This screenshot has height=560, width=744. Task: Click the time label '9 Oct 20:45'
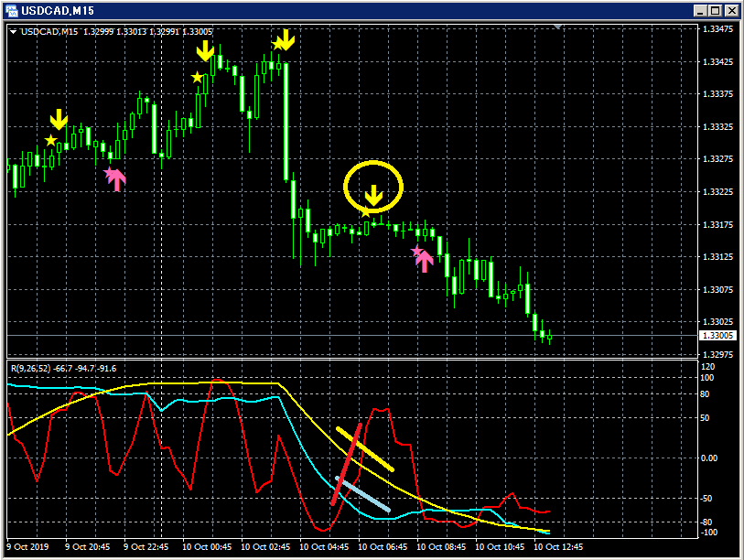87,546
